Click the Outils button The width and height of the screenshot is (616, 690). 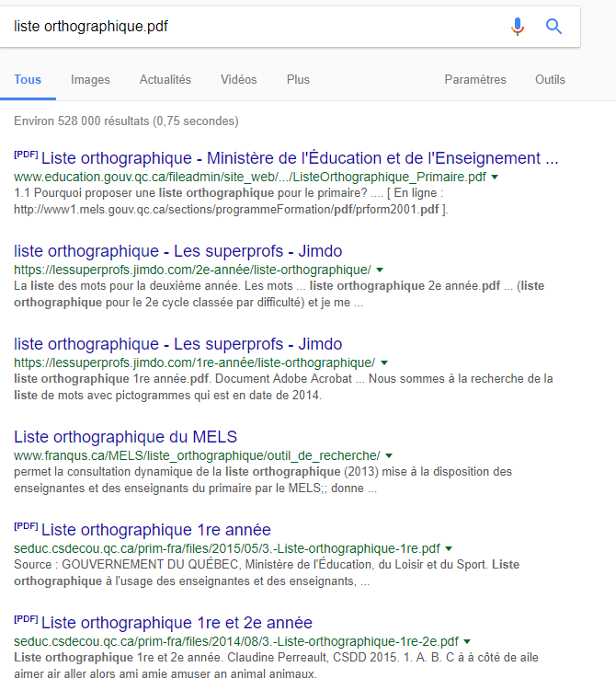click(x=550, y=80)
